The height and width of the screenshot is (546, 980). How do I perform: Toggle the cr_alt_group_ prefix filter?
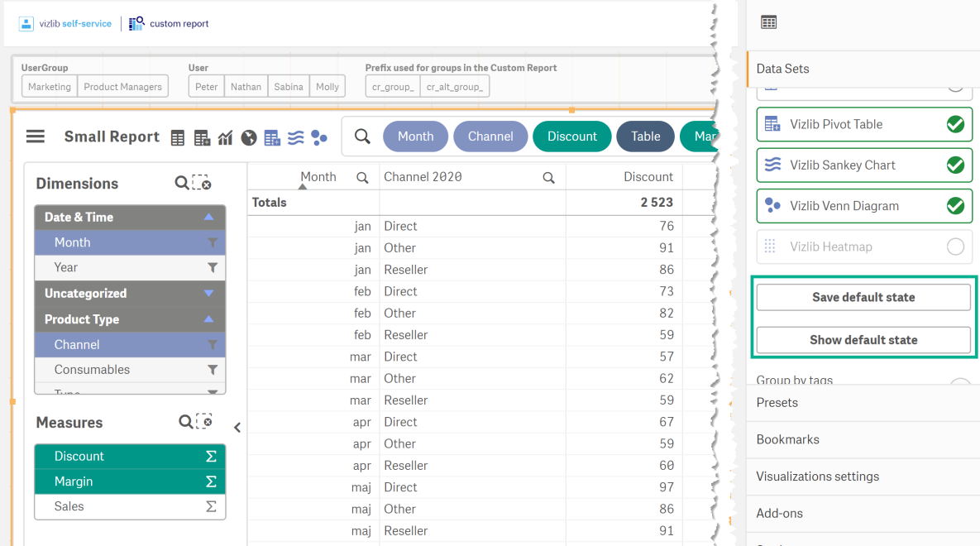(x=455, y=87)
